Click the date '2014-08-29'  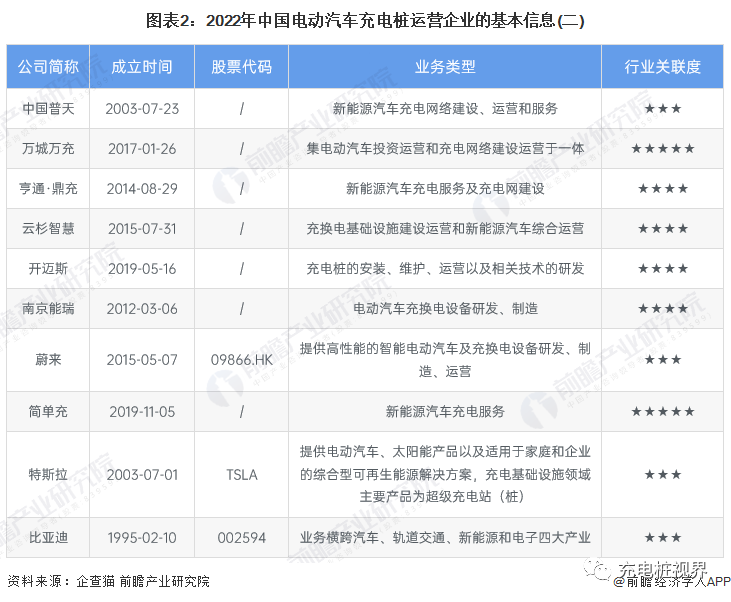pyautogui.click(x=142, y=189)
